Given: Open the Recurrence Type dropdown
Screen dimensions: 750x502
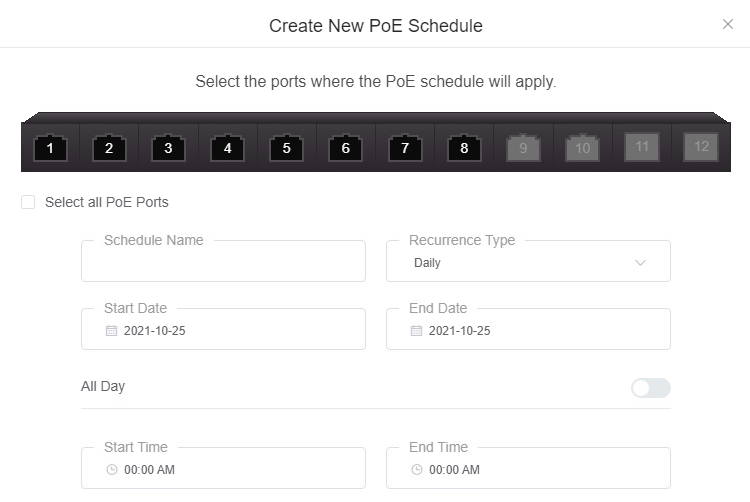Looking at the screenshot, I should coord(528,261).
